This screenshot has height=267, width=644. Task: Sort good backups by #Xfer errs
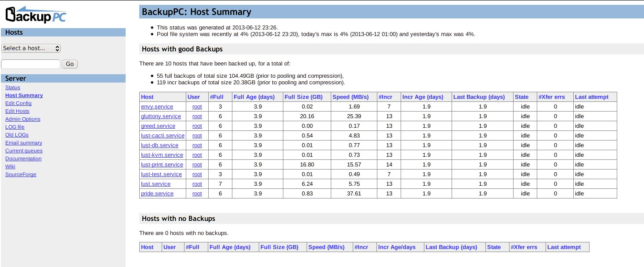pyautogui.click(x=551, y=97)
